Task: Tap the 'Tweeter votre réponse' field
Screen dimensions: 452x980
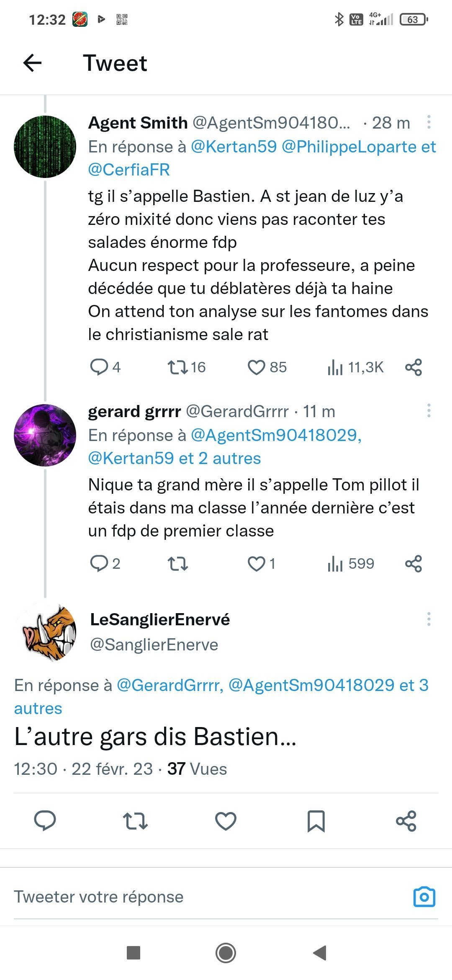Action: coord(167,897)
